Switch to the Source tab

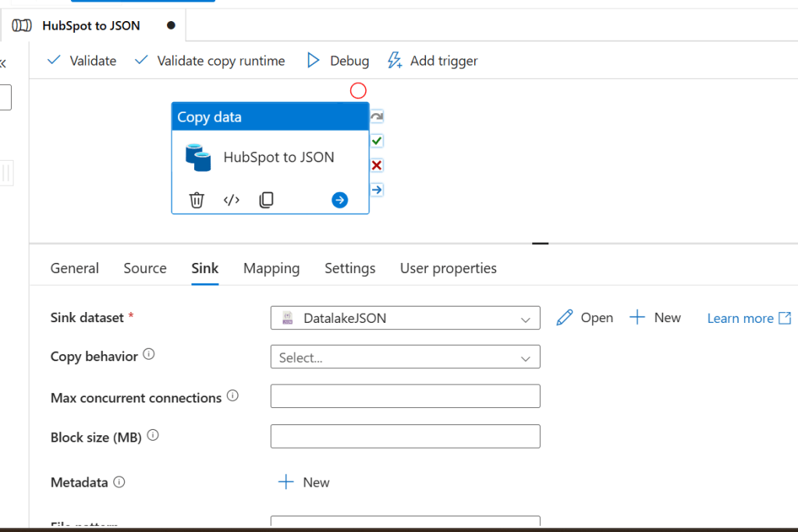point(145,268)
